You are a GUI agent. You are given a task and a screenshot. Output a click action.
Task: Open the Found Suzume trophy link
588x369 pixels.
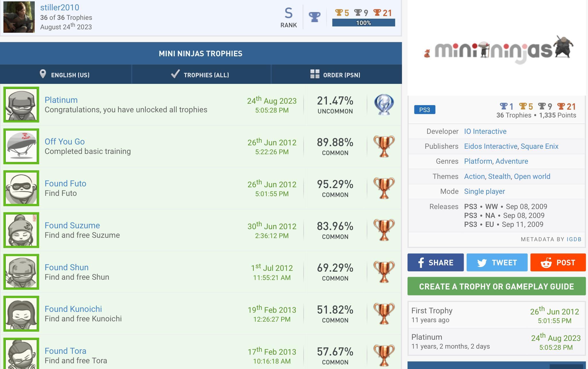click(72, 225)
